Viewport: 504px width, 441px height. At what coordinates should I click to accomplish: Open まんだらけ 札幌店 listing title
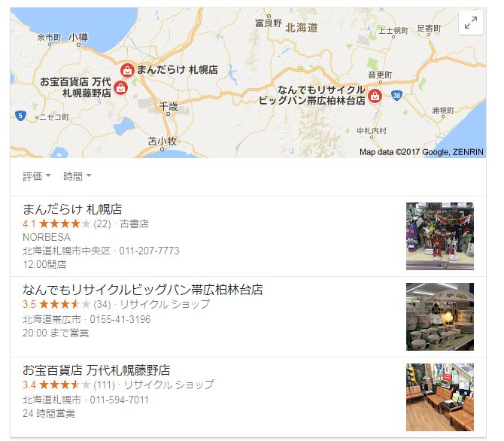[x=72, y=209]
